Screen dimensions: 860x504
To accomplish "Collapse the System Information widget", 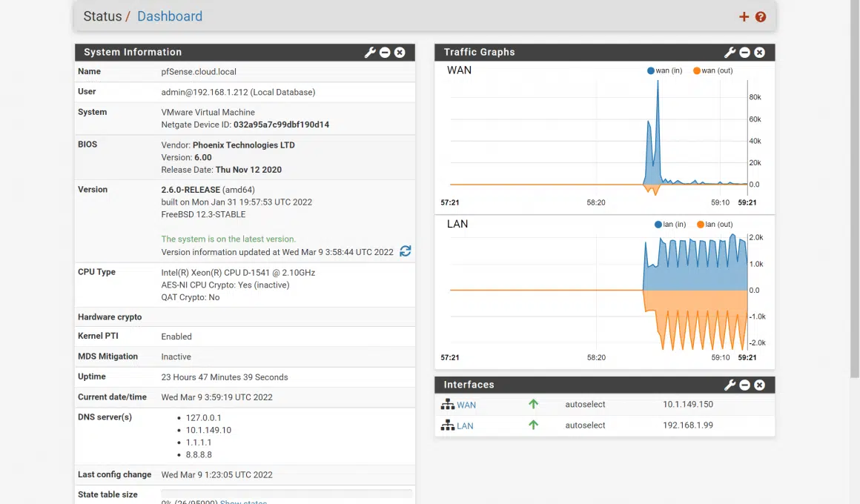I will tap(385, 53).
